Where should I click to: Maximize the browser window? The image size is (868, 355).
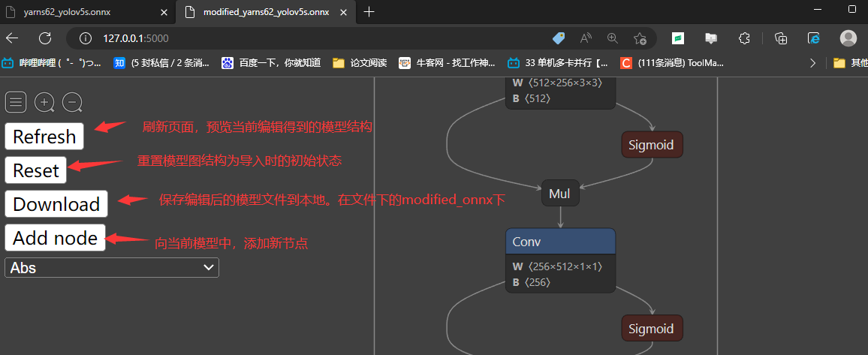(x=852, y=9)
